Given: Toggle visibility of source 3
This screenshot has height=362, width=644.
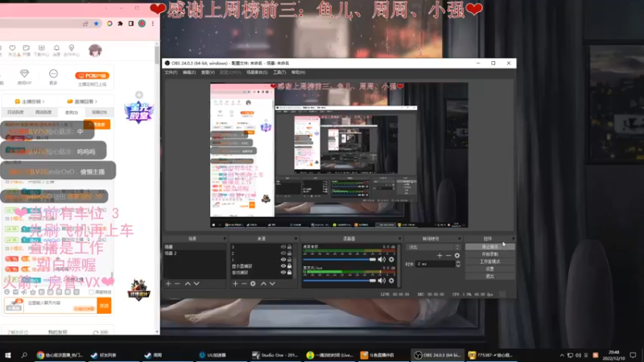Looking at the screenshot, I should [283, 247].
